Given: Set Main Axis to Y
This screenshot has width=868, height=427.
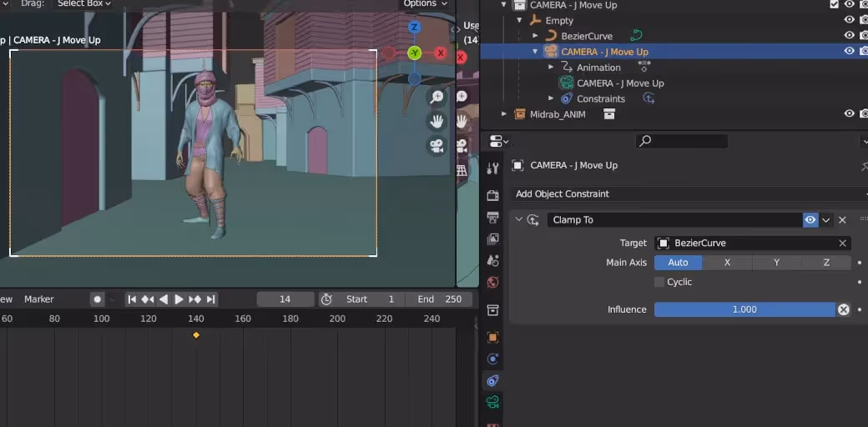Looking at the screenshot, I should [x=777, y=263].
